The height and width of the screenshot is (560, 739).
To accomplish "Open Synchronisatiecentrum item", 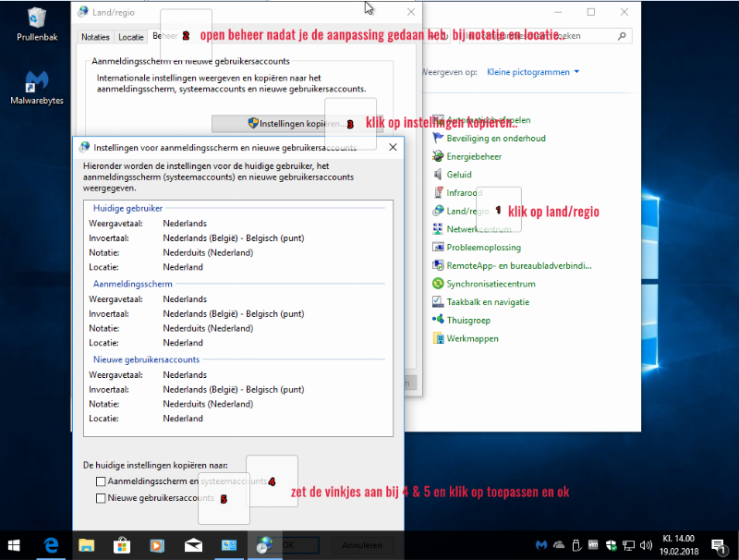I will point(491,284).
